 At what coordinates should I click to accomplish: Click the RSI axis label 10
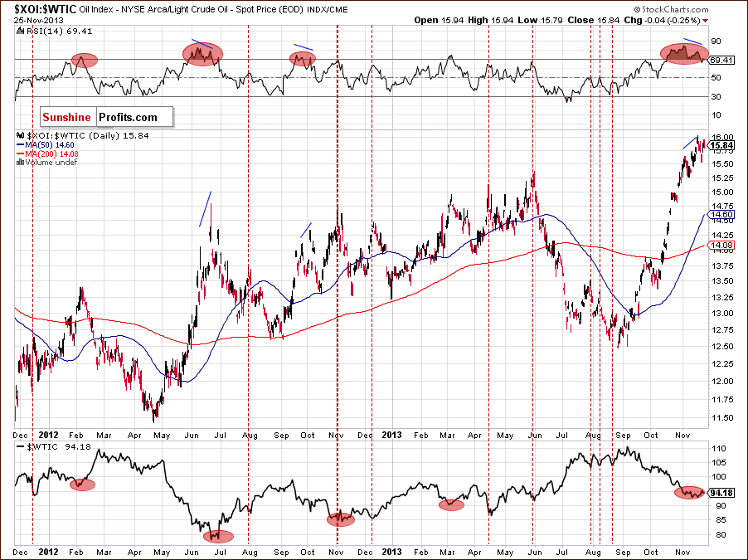pos(716,115)
